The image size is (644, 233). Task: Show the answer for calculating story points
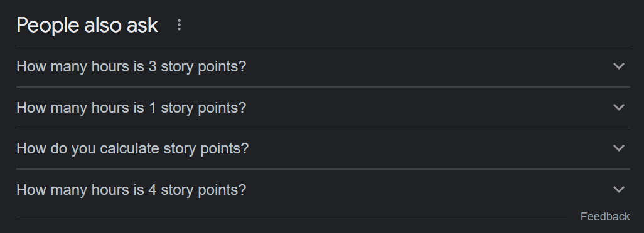(x=323, y=148)
